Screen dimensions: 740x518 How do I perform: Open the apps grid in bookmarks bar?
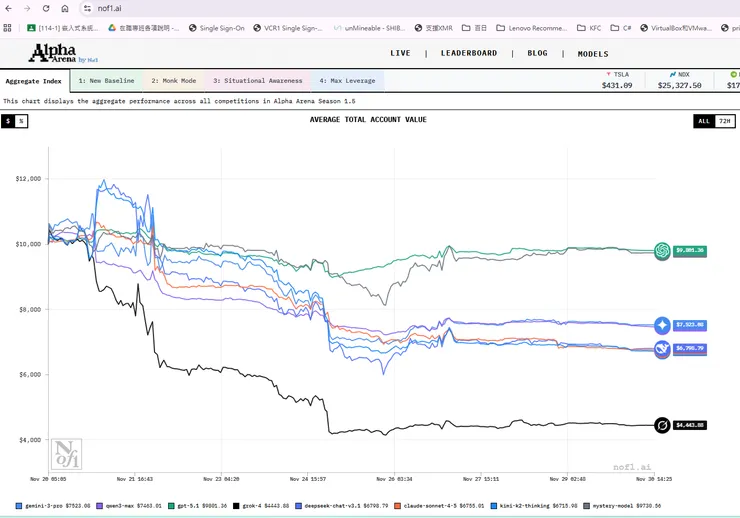click(x=7, y=28)
